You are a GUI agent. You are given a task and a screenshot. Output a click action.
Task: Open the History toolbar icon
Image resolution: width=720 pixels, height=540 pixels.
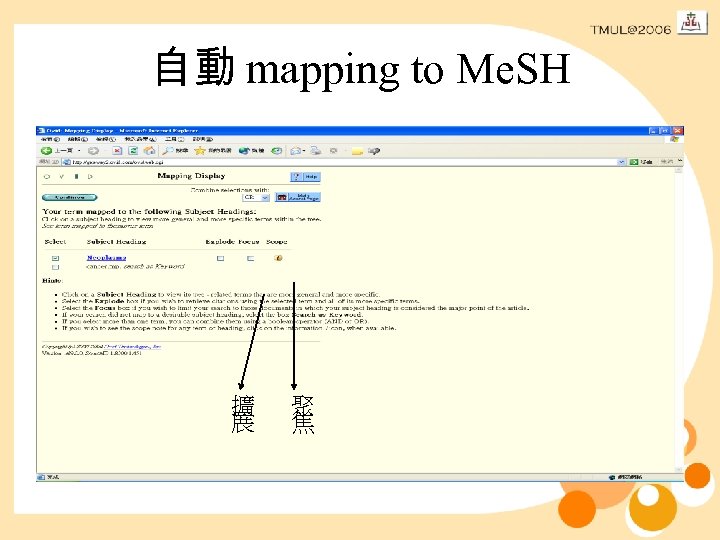pyautogui.click(x=276, y=151)
